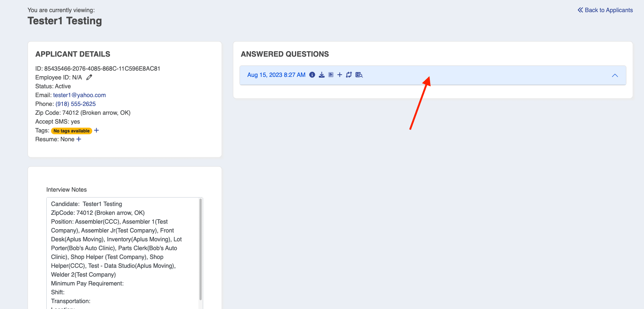This screenshot has width=644, height=309.
Task: Add a resume using the plus icon
Action: [x=79, y=139]
